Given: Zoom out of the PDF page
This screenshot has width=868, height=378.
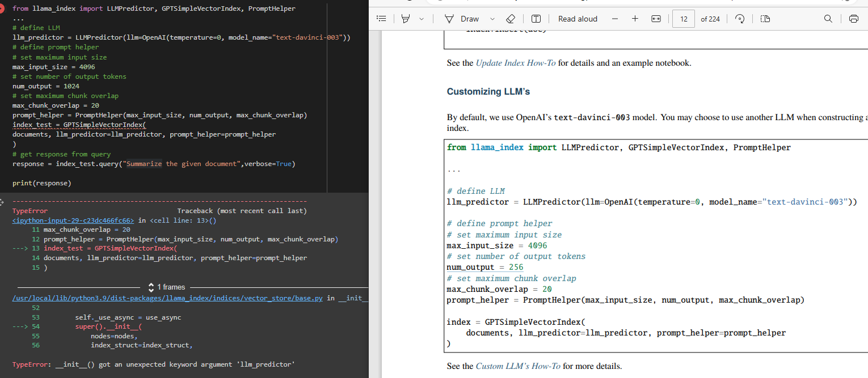Looking at the screenshot, I should 615,18.
